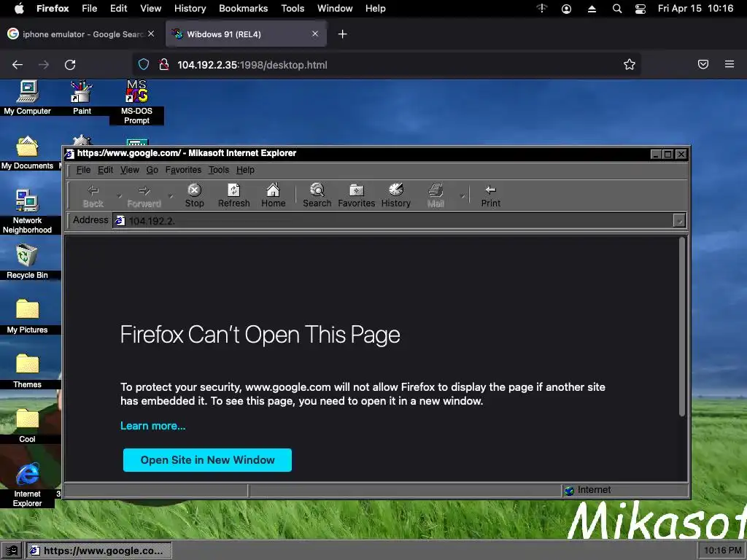Close the Wibdows 91 tab
Image resolution: width=747 pixels, height=560 pixels.
click(x=315, y=34)
